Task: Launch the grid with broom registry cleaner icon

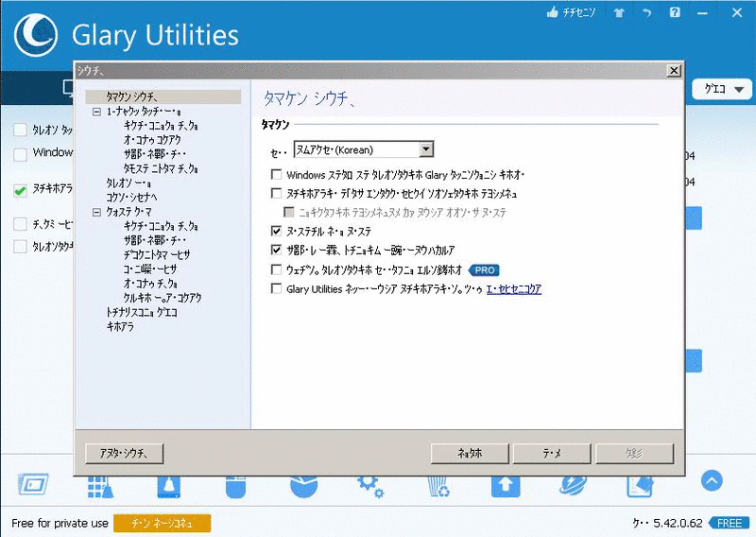Action: point(100,486)
